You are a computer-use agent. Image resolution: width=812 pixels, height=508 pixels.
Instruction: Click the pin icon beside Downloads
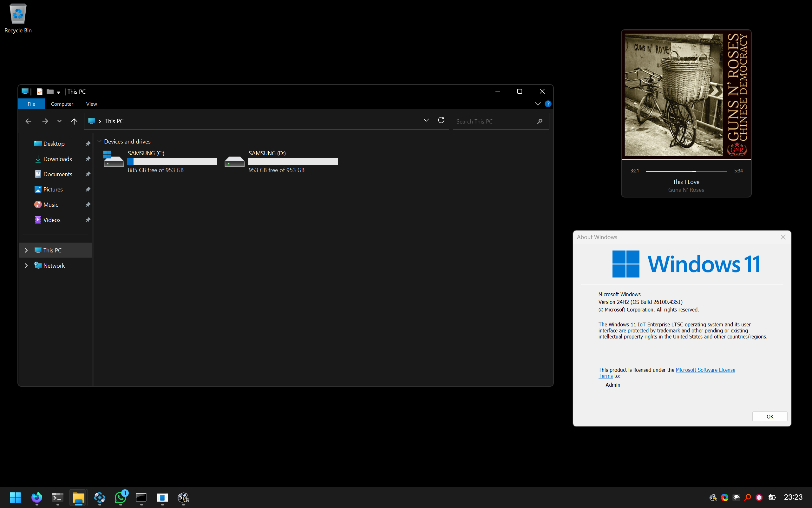click(88, 159)
